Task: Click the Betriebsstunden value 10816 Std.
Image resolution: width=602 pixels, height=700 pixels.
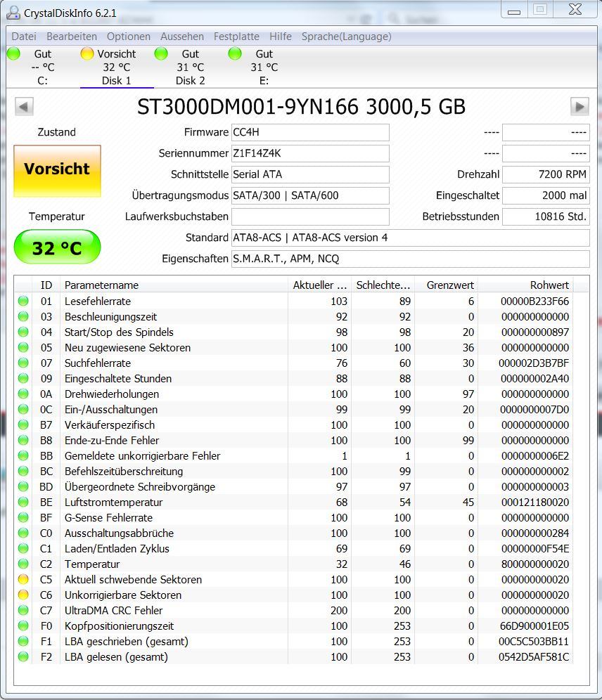Action: [x=546, y=216]
